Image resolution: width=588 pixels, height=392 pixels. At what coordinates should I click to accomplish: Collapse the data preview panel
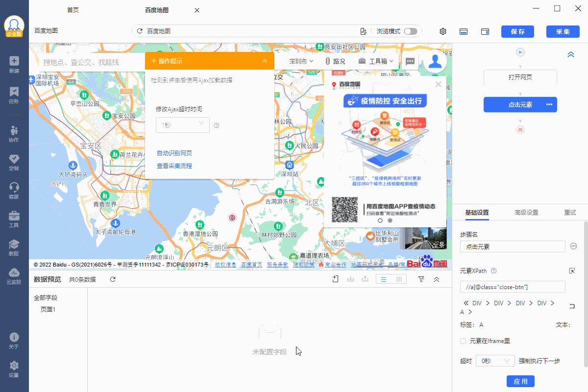point(437,279)
